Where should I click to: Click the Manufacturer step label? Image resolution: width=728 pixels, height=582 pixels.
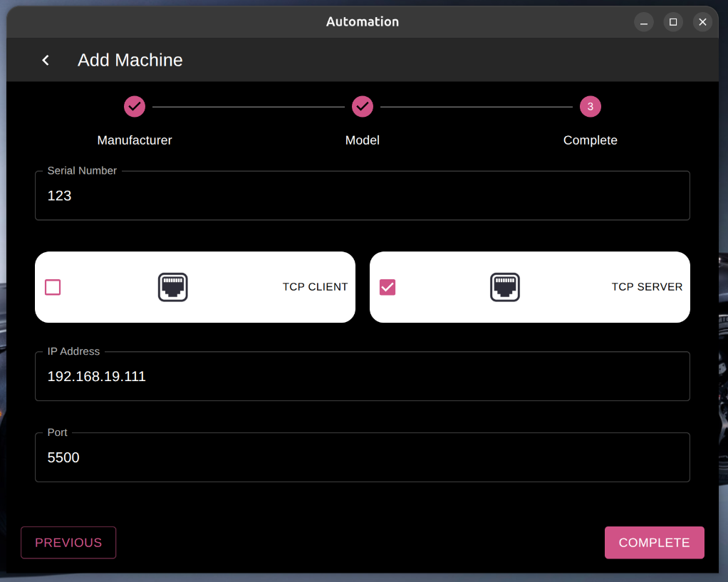(135, 140)
